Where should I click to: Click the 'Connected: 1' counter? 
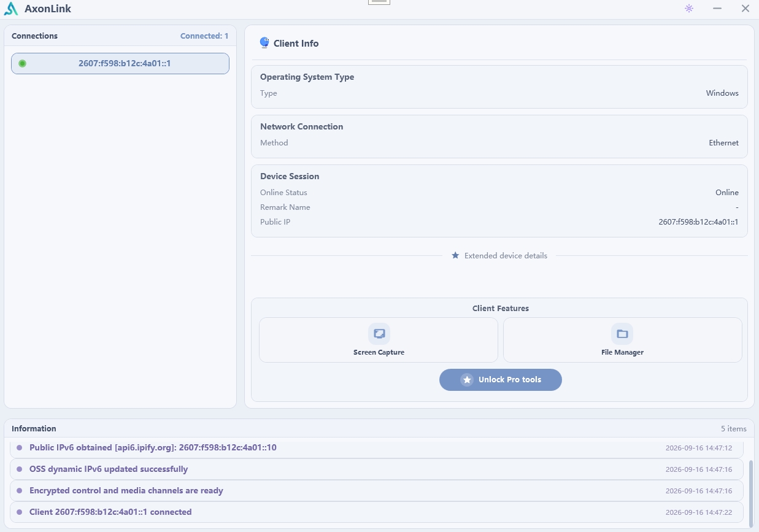point(204,36)
